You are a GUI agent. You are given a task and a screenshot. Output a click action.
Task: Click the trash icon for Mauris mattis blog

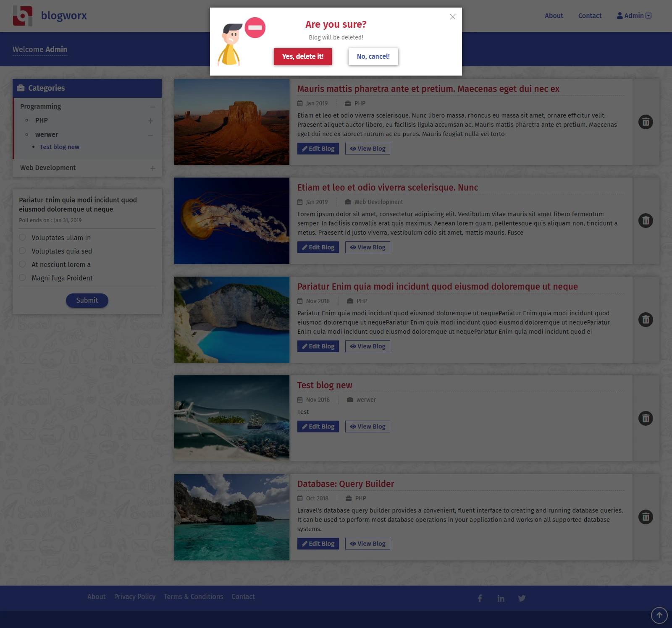click(x=646, y=122)
